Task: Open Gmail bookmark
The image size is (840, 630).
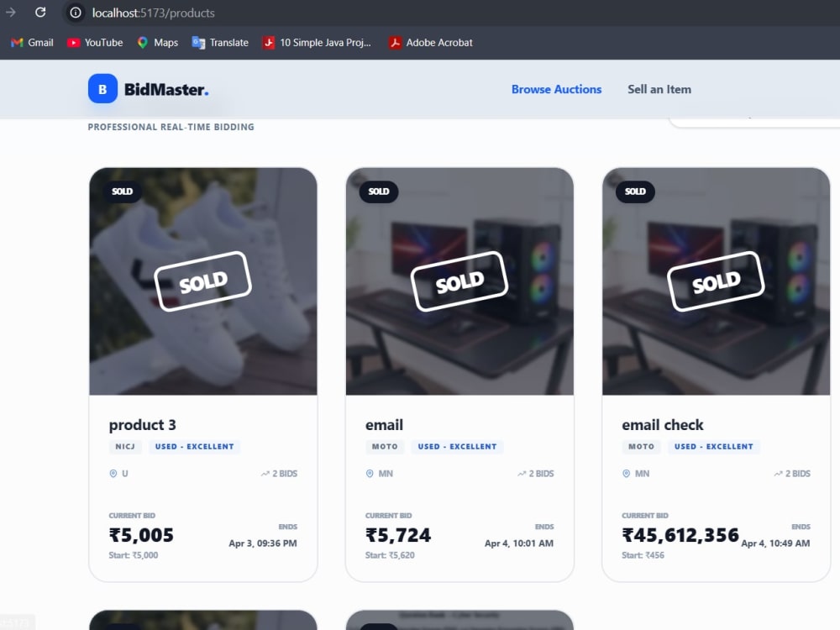Action: 32,42
